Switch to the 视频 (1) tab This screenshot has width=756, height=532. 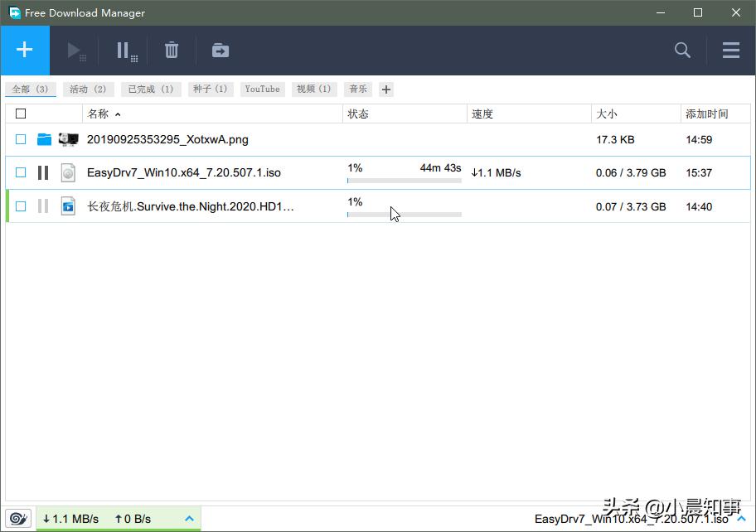[314, 89]
